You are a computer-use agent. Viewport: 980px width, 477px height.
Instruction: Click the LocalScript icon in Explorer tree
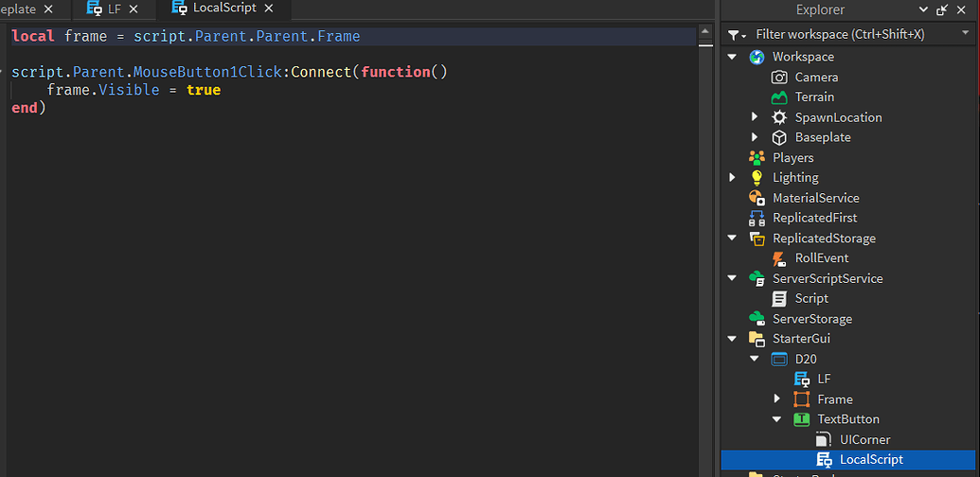825,460
